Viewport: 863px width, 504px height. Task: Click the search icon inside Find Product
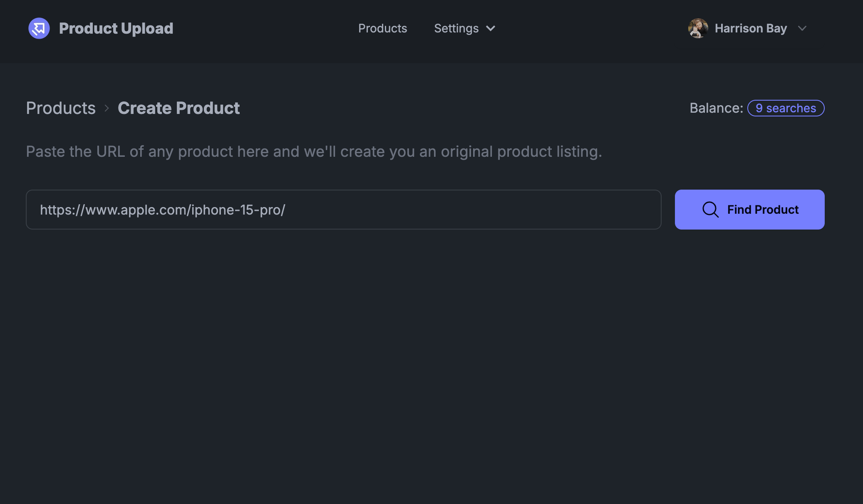pyautogui.click(x=710, y=210)
